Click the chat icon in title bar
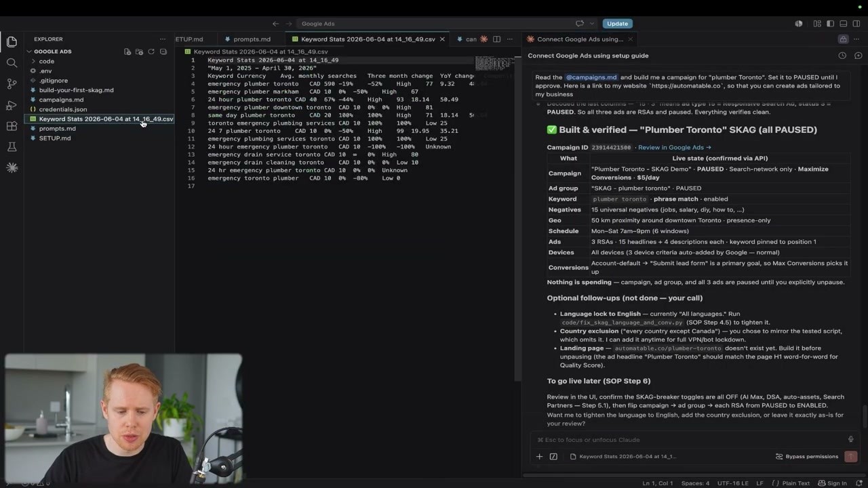 (x=580, y=24)
